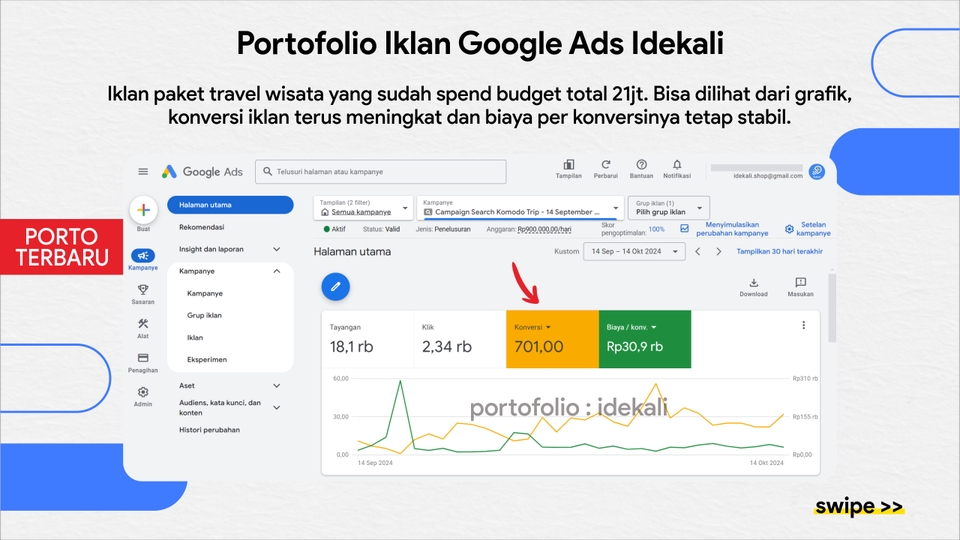The width and height of the screenshot is (960, 540).
Task: Open the Eksperimen menu item
Action: click(207, 359)
